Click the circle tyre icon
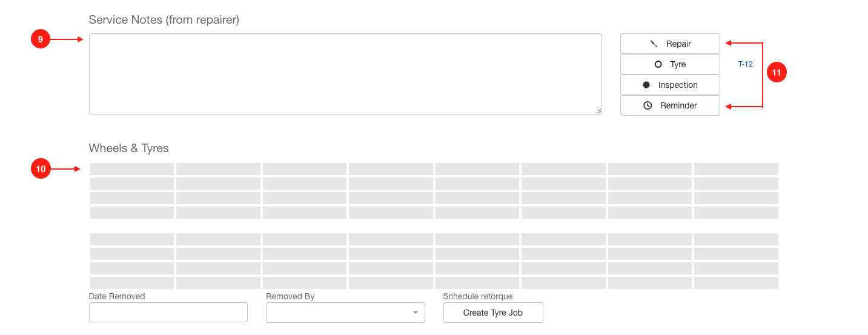 (658, 64)
